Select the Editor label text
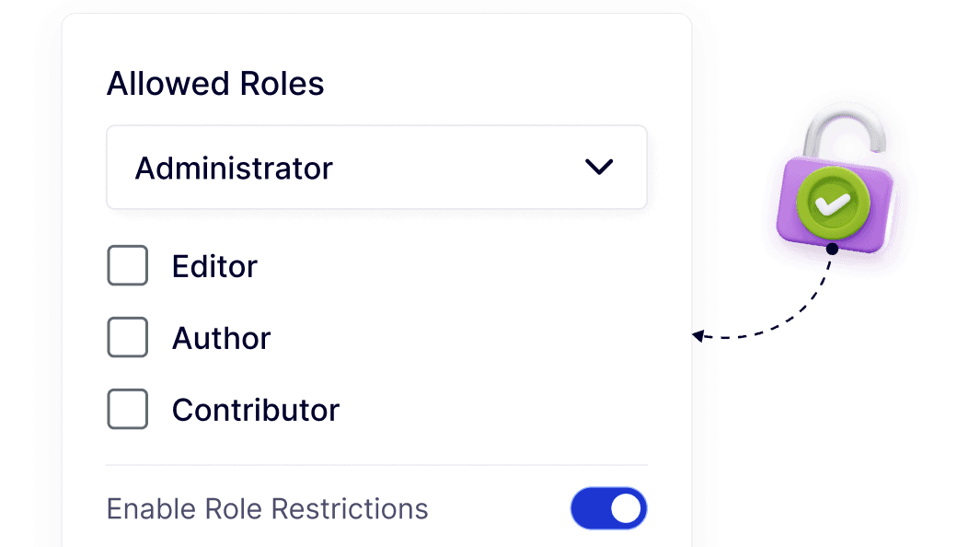Screen dimensions: 980x547 click(214, 267)
